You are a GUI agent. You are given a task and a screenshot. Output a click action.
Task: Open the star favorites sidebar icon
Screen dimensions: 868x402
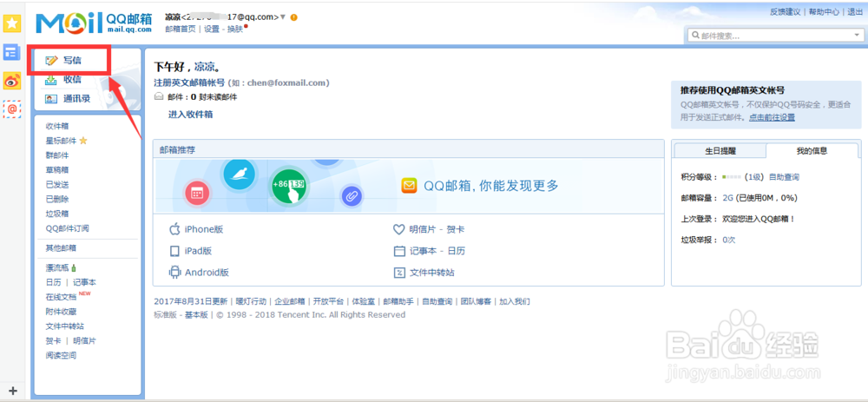click(12, 23)
